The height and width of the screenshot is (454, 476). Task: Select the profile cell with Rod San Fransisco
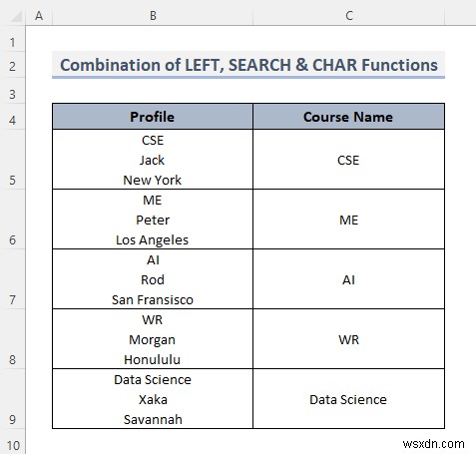pyautogui.click(x=153, y=279)
